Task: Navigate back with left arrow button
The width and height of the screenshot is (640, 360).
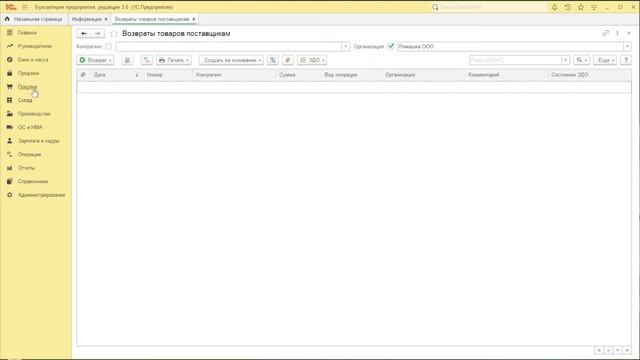Action: [84, 33]
